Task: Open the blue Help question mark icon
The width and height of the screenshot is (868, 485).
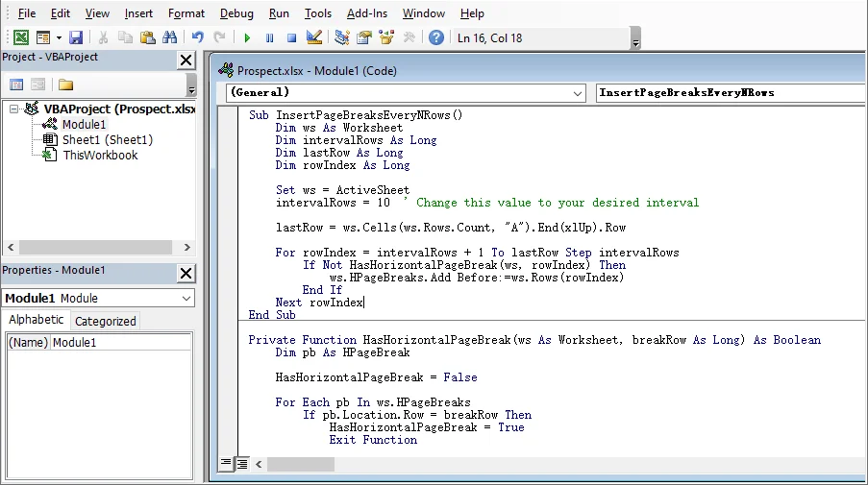Action: (436, 37)
